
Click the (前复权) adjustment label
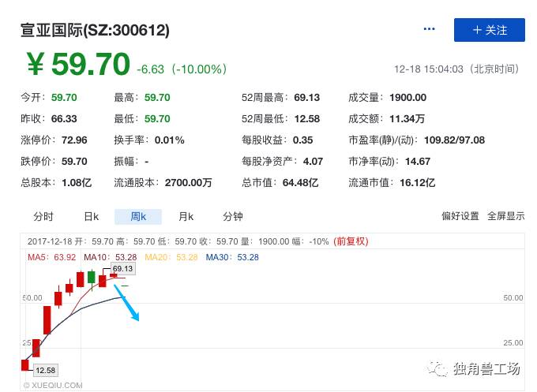click(x=351, y=241)
